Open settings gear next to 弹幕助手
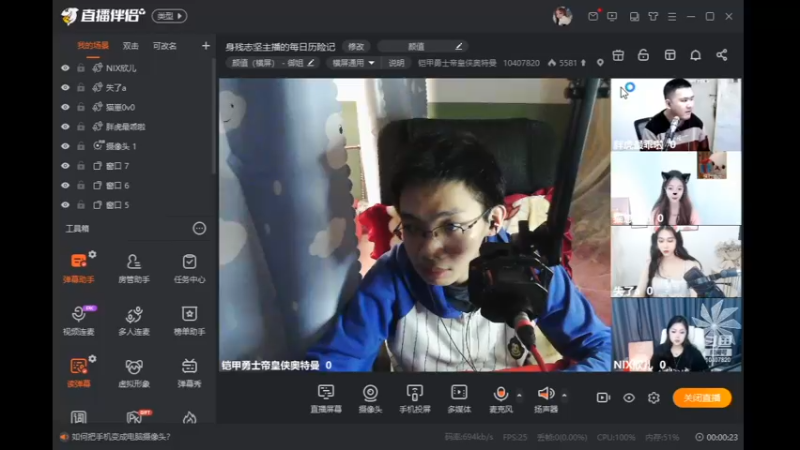Viewport: 800px width, 450px height. coord(92,254)
